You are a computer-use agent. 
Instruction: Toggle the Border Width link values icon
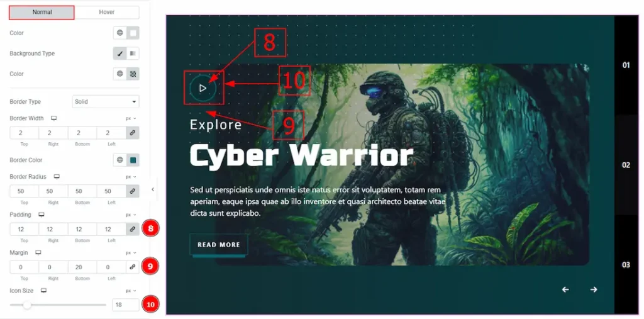tap(132, 133)
